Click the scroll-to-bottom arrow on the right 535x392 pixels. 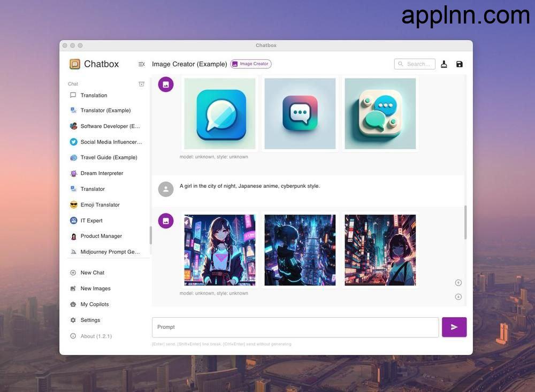point(458,296)
